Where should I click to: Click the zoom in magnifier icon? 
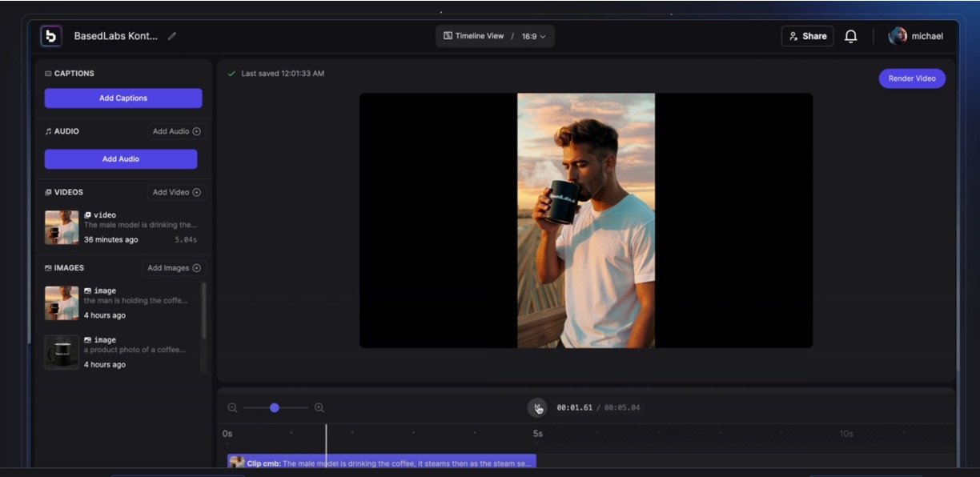point(319,408)
